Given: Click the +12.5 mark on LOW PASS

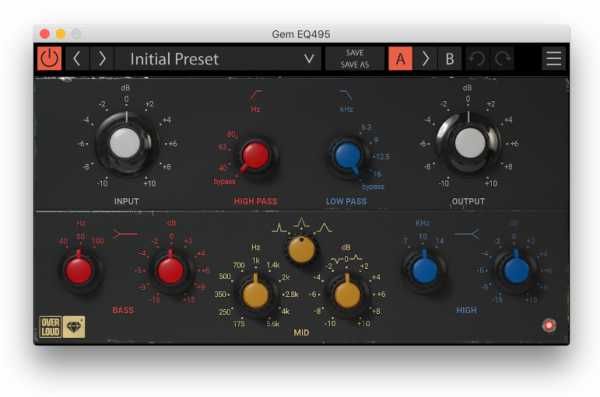Looking at the screenshot, I should [x=381, y=157].
